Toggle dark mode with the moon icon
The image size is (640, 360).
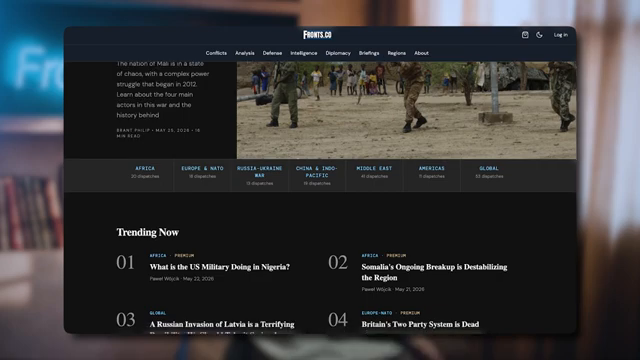pos(539,35)
